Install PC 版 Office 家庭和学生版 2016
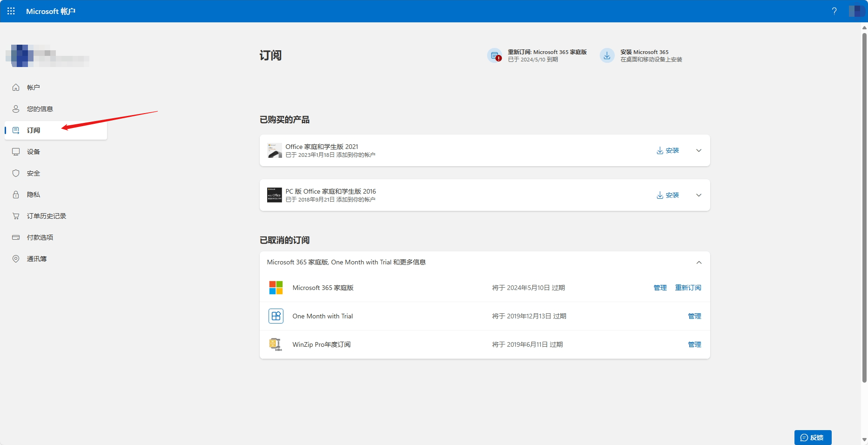The image size is (868, 445). tap(668, 195)
